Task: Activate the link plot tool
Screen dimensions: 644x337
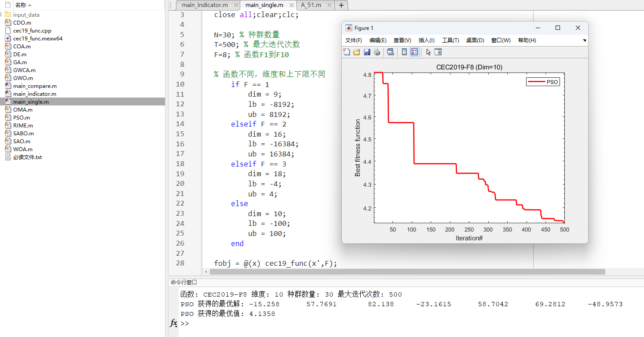Action: coord(390,52)
